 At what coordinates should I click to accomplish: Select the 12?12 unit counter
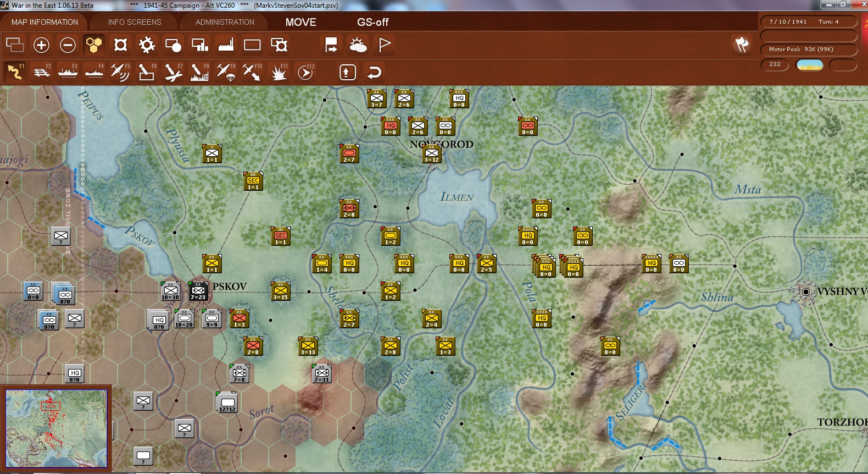(227, 403)
